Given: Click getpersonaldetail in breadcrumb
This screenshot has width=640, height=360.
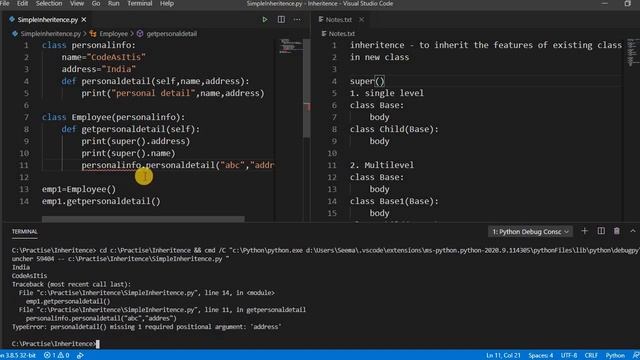Looking at the screenshot, I should [171, 34].
